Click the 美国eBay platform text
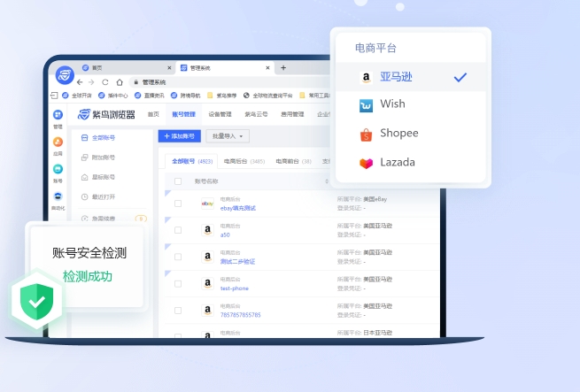The width and height of the screenshot is (580, 392). coord(375,199)
